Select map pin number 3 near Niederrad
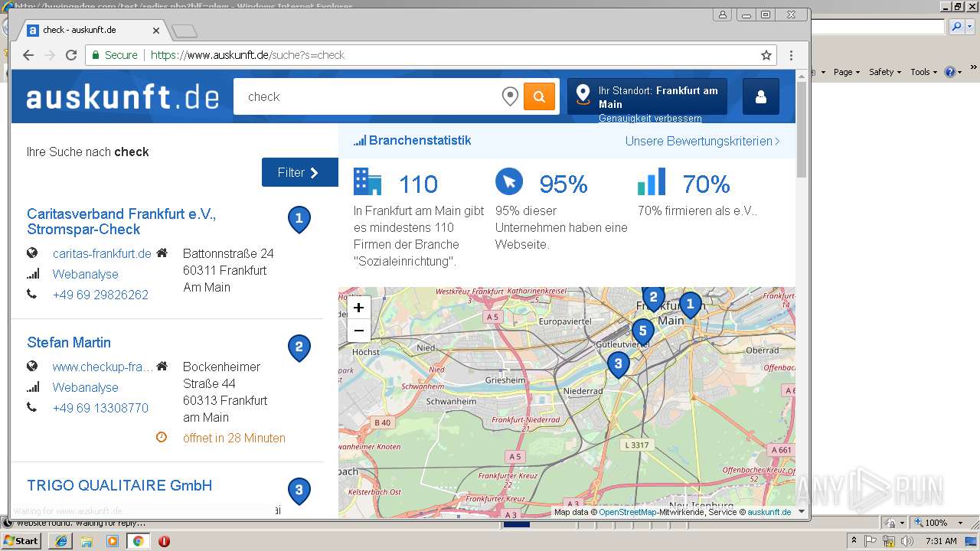 [618, 364]
